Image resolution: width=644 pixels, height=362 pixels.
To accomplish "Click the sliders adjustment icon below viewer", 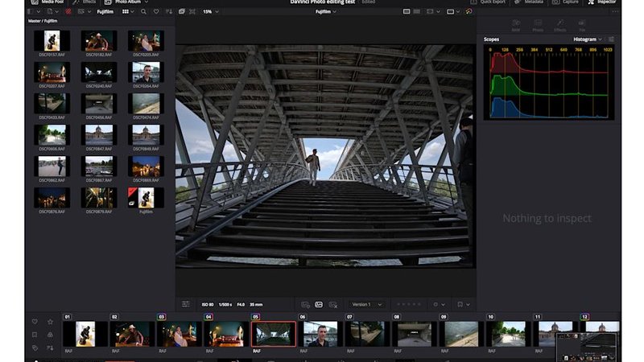I will point(186,304).
